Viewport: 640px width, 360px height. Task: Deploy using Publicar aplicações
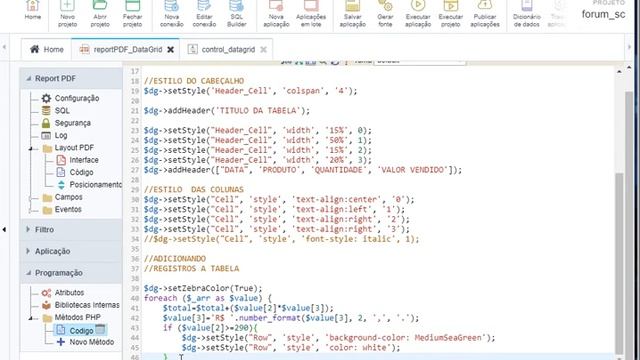tap(485, 14)
